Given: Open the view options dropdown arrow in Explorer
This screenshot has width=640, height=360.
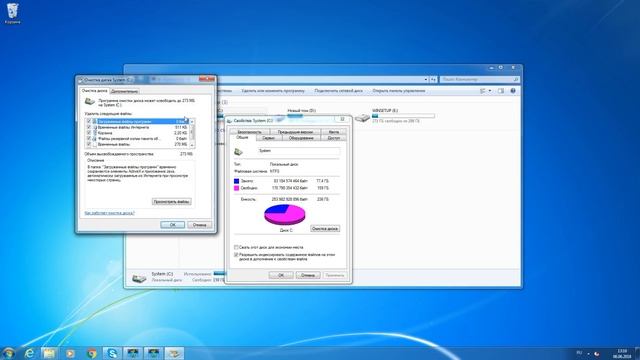Looking at the screenshot, I should click(490, 91).
